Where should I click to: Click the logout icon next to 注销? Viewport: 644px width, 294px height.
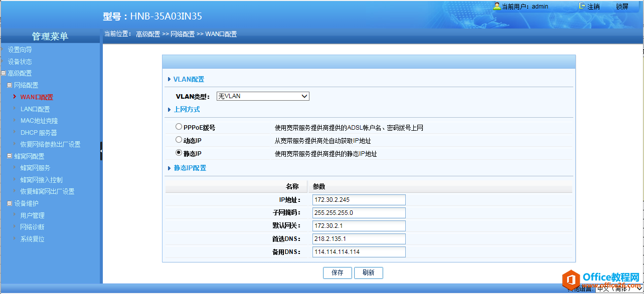tap(582, 6)
